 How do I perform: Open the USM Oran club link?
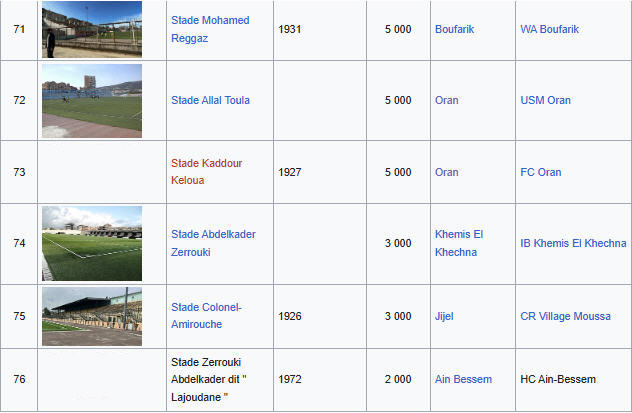tap(545, 100)
